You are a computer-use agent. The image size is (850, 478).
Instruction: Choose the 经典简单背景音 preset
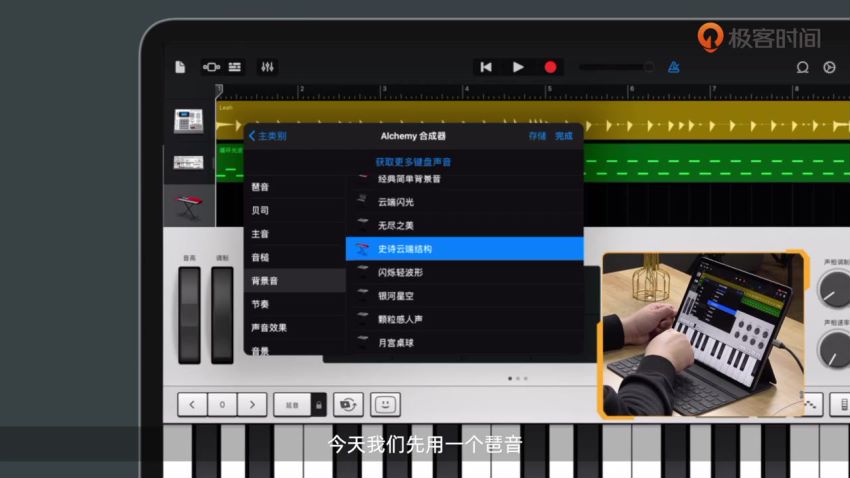pyautogui.click(x=465, y=180)
